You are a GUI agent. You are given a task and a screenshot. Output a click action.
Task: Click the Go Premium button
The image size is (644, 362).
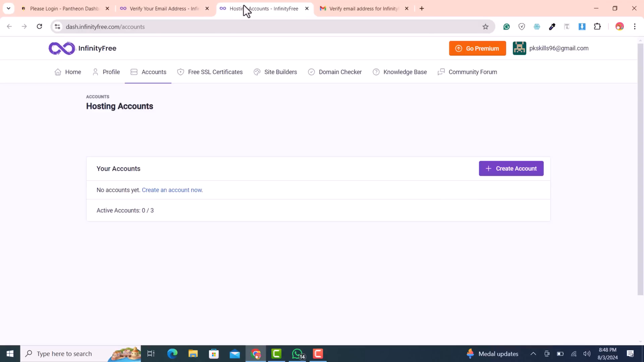pyautogui.click(x=477, y=48)
